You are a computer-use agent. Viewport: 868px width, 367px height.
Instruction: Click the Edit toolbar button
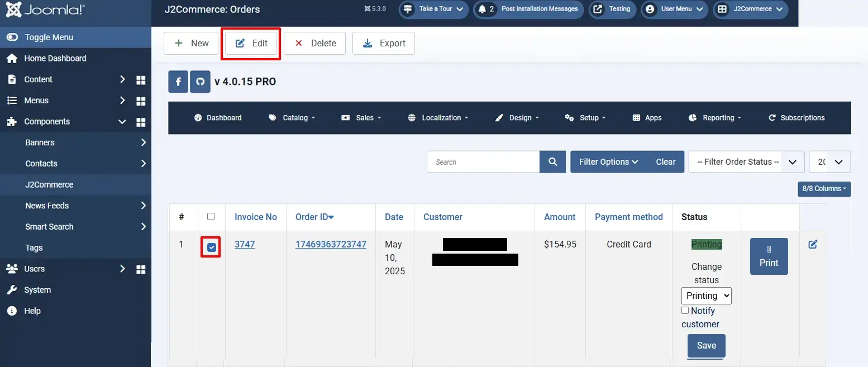[251, 43]
